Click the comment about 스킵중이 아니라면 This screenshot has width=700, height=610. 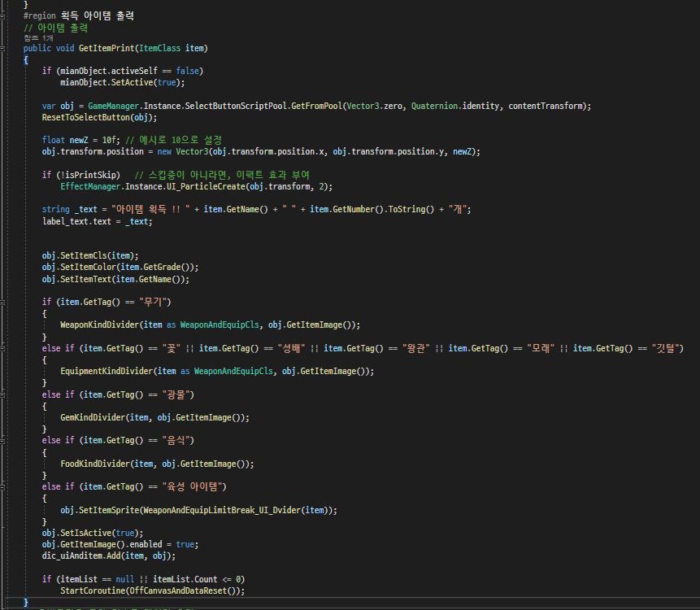(222, 175)
